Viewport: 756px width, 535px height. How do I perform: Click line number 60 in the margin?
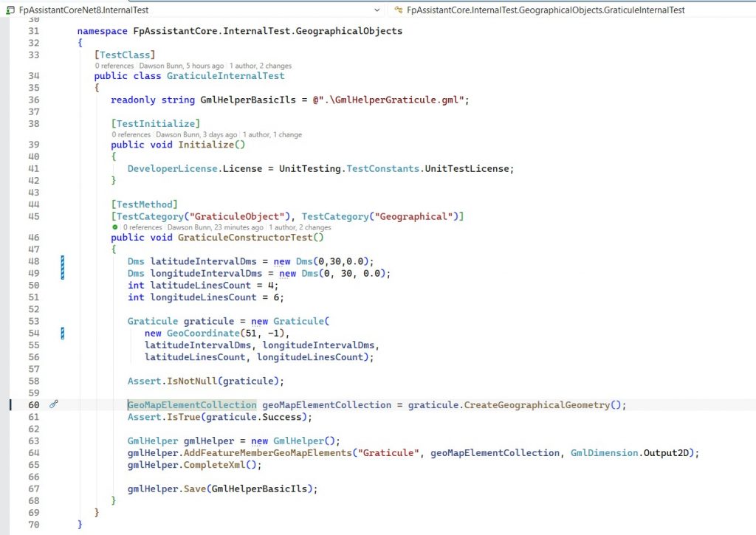(x=33, y=404)
